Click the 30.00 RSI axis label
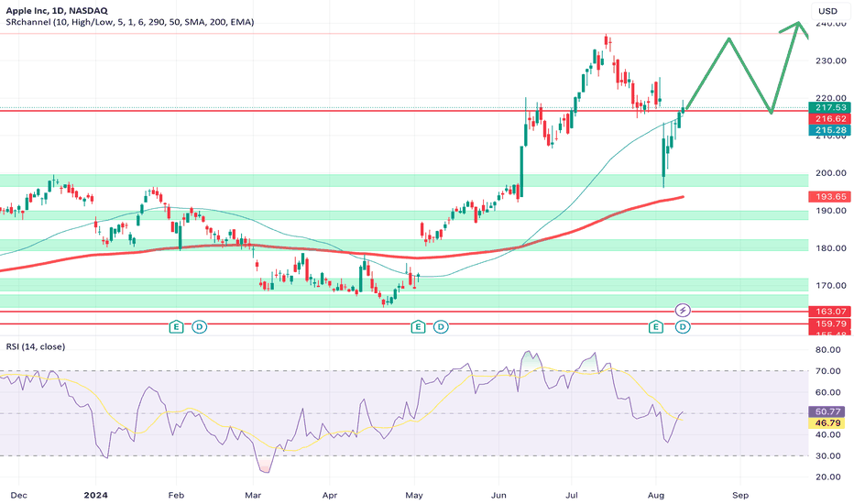The height and width of the screenshot is (504, 854). (827, 456)
